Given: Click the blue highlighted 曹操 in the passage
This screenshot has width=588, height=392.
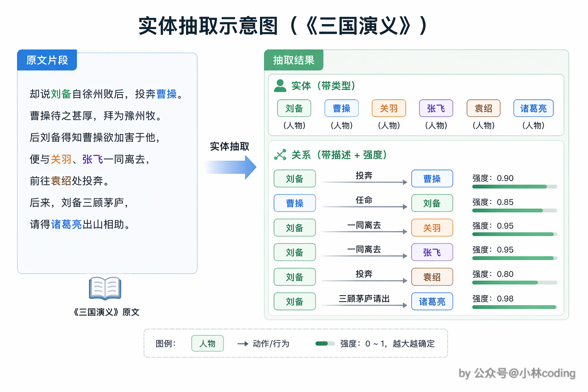Looking at the screenshot, I should [167, 94].
